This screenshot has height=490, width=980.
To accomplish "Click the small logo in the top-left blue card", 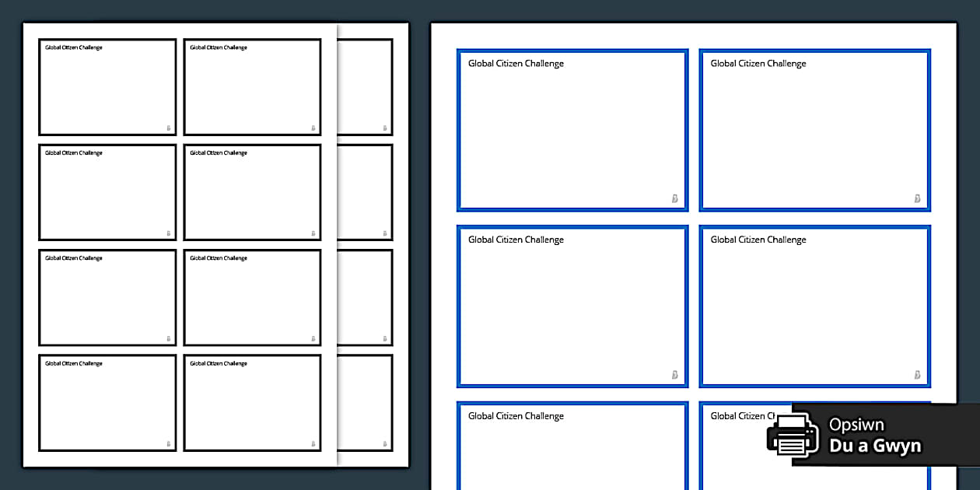I will tap(675, 199).
